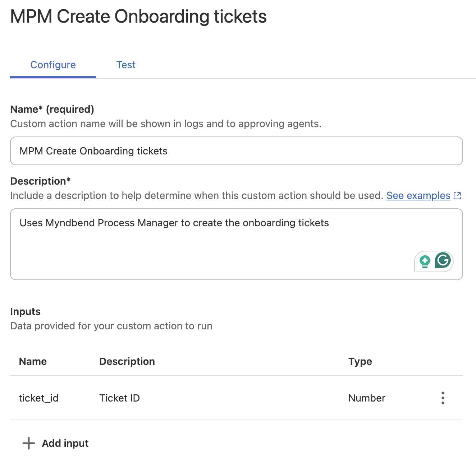This screenshot has width=476, height=459.
Task: Click the Name column header in Inputs table
Action: [33, 361]
